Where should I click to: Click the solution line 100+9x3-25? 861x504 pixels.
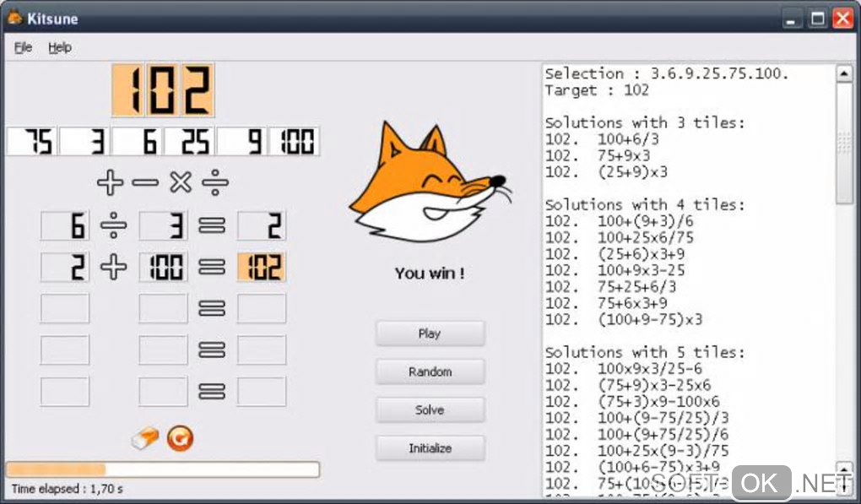[x=615, y=270]
